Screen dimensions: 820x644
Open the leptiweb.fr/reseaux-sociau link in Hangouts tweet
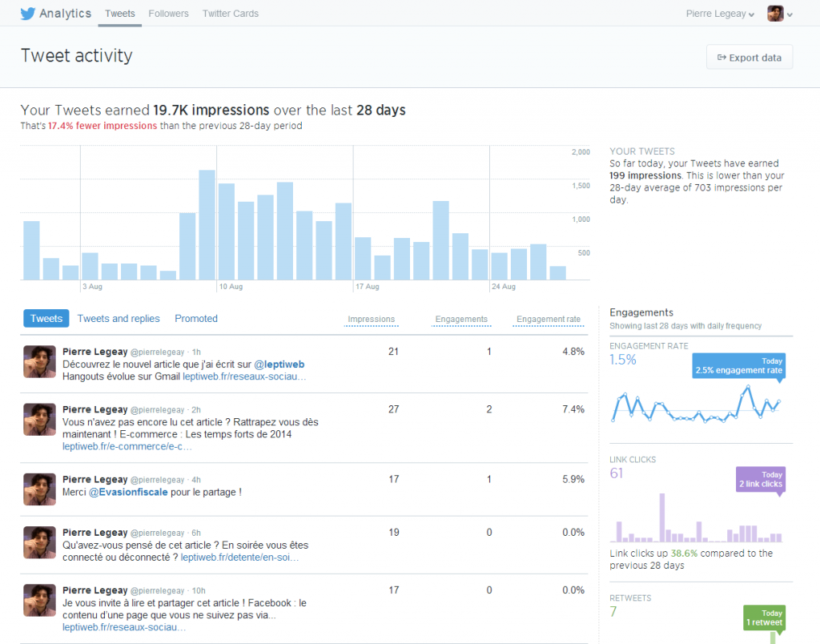click(x=244, y=376)
